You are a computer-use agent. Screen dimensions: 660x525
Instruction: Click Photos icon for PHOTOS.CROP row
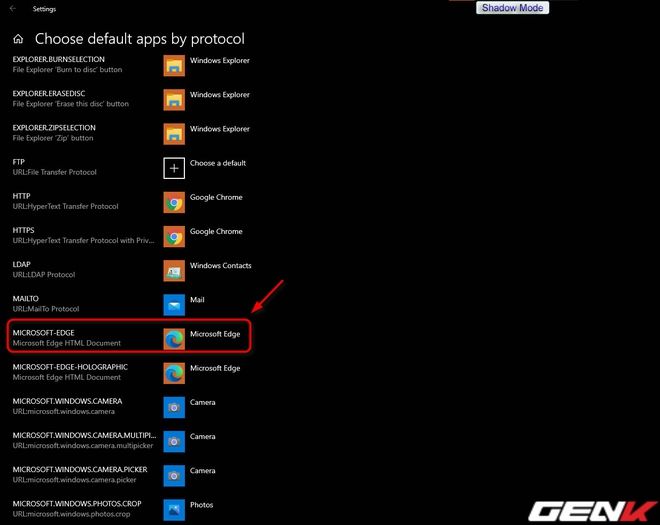pyautogui.click(x=174, y=510)
